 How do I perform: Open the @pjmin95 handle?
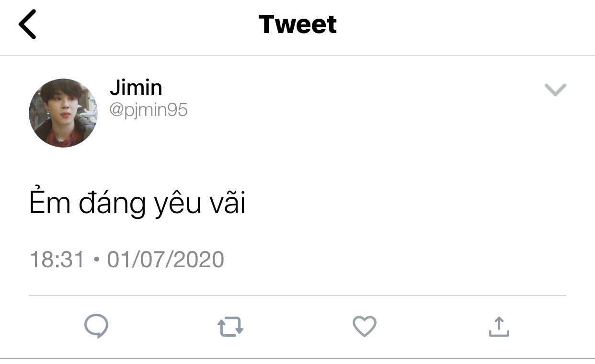point(149,111)
